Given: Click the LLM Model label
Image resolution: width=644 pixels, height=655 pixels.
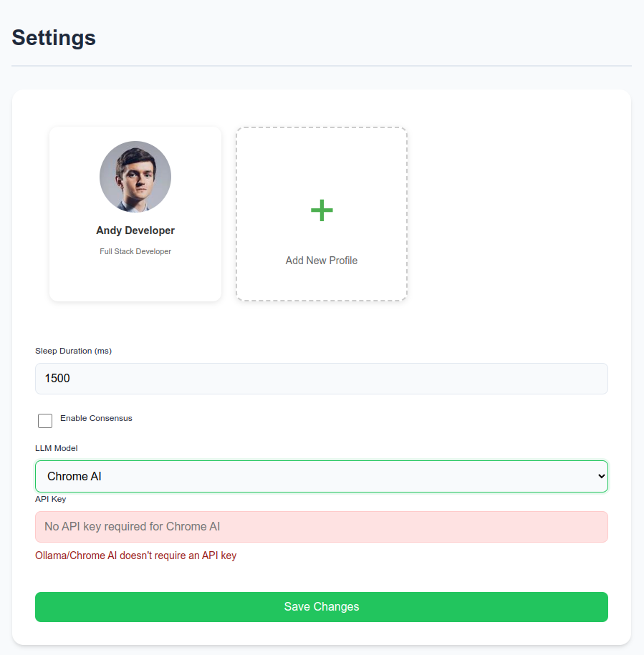Looking at the screenshot, I should [x=57, y=448].
